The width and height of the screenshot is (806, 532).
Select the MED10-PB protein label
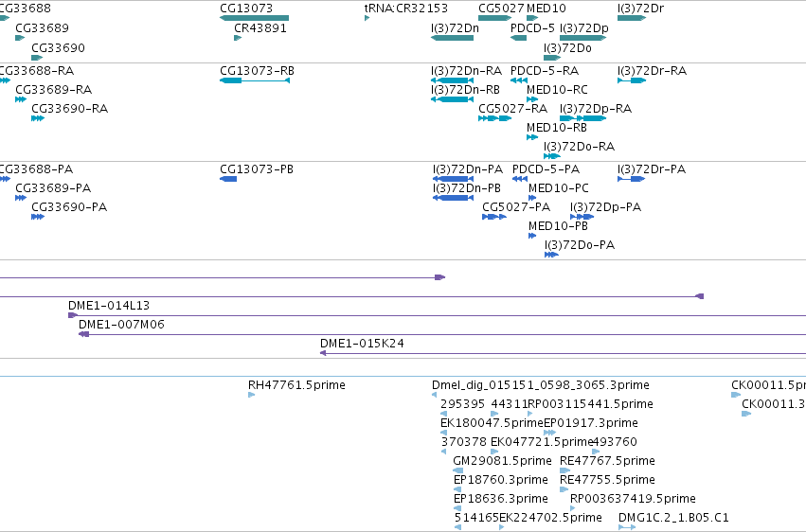[558, 226]
